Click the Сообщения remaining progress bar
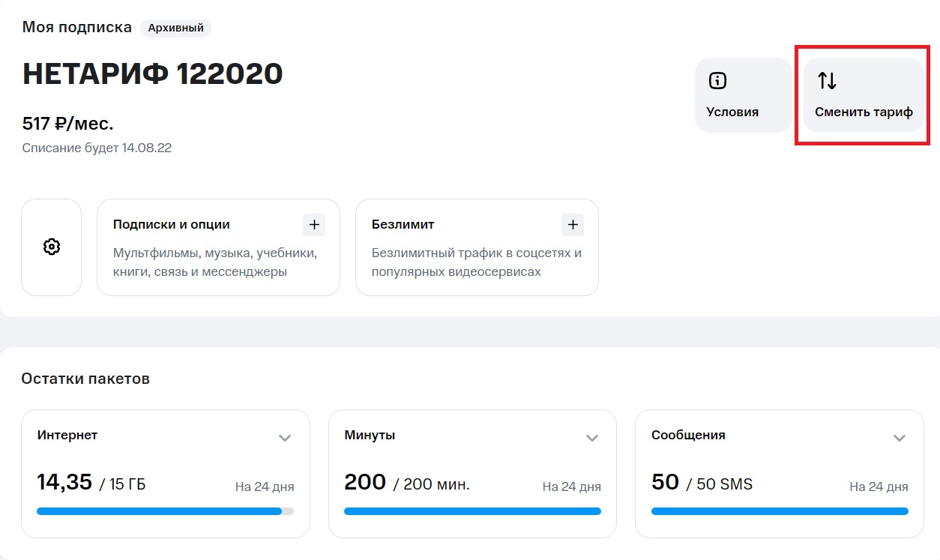The image size is (940, 560). (780, 511)
